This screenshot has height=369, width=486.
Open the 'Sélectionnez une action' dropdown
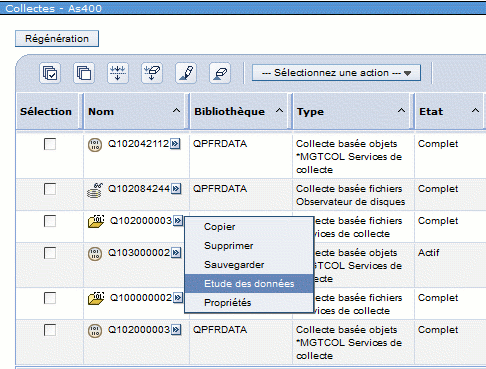click(336, 73)
